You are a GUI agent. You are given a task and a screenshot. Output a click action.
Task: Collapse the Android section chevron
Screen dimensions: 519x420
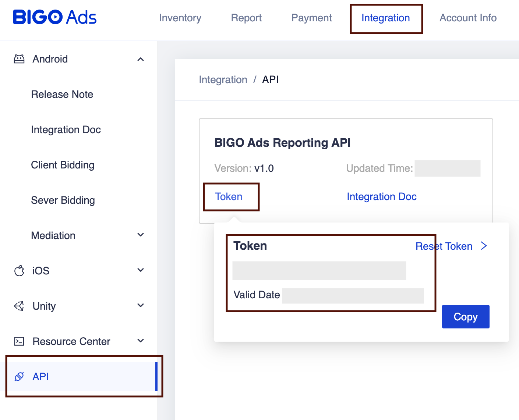(141, 59)
